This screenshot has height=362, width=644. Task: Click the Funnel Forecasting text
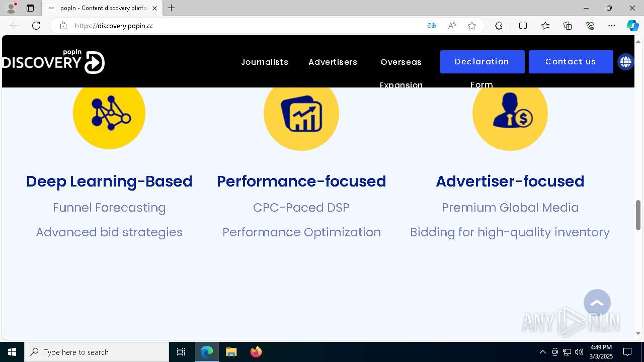click(109, 208)
